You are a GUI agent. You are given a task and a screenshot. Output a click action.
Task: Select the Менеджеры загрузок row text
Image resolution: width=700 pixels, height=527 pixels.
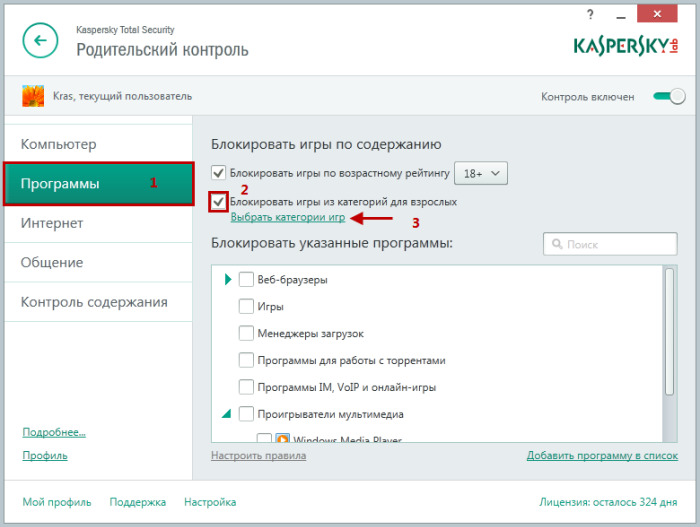pos(310,333)
